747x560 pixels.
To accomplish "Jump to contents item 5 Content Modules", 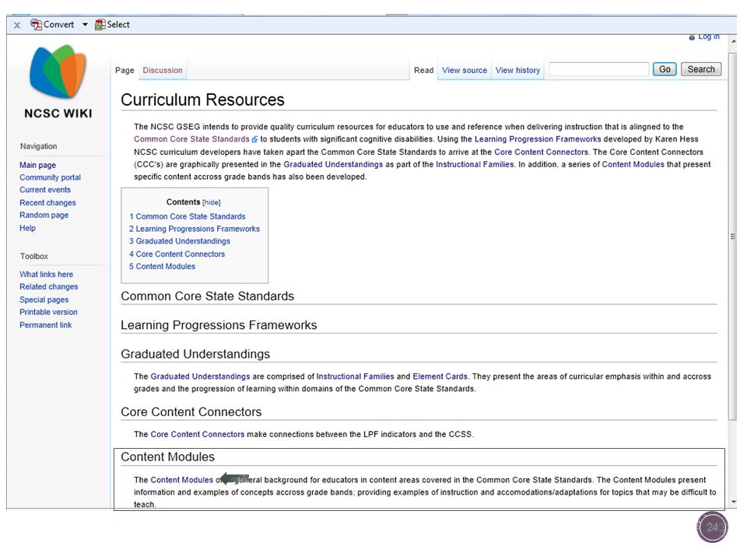I will click(x=162, y=266).
